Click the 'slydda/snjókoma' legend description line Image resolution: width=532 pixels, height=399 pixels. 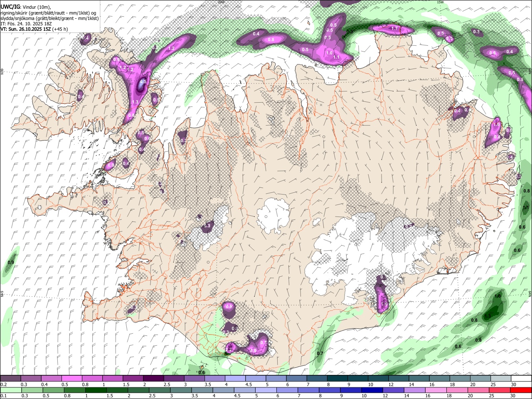tap(49, 18)
